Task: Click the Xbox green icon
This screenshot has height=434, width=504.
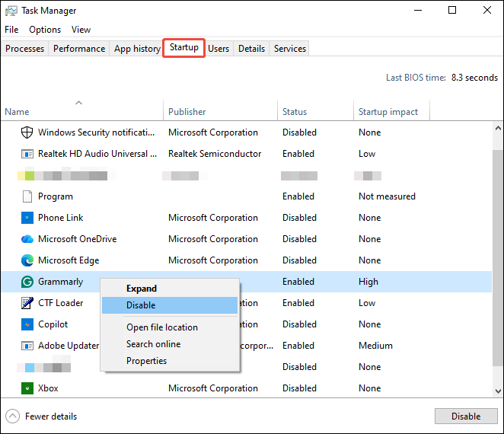Action: pos(27,388)
